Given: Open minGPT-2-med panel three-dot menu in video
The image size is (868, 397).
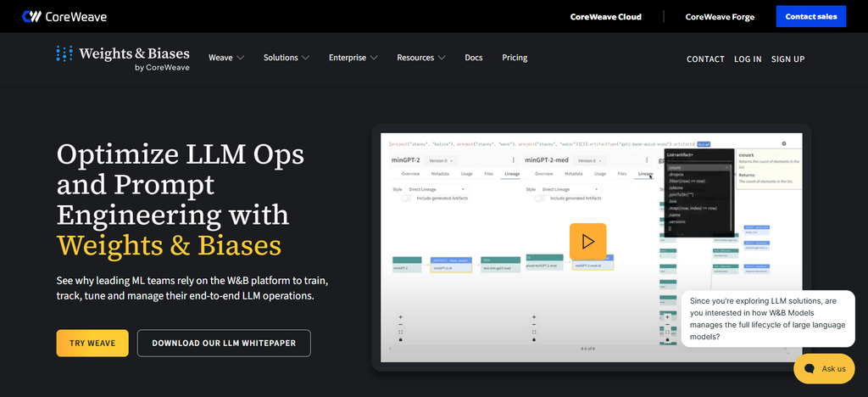Looking at the screenshot, I should click(647, 160).
